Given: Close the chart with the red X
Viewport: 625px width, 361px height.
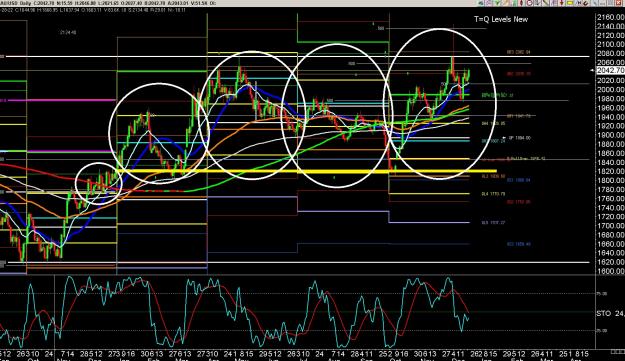Looking at the screenshot, I should pos(618,3).
